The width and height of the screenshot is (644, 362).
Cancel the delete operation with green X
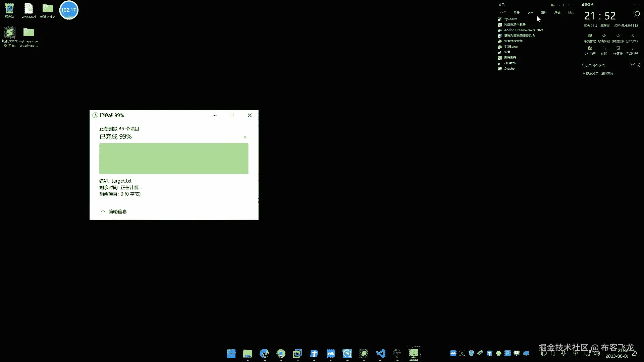(245, 137)
